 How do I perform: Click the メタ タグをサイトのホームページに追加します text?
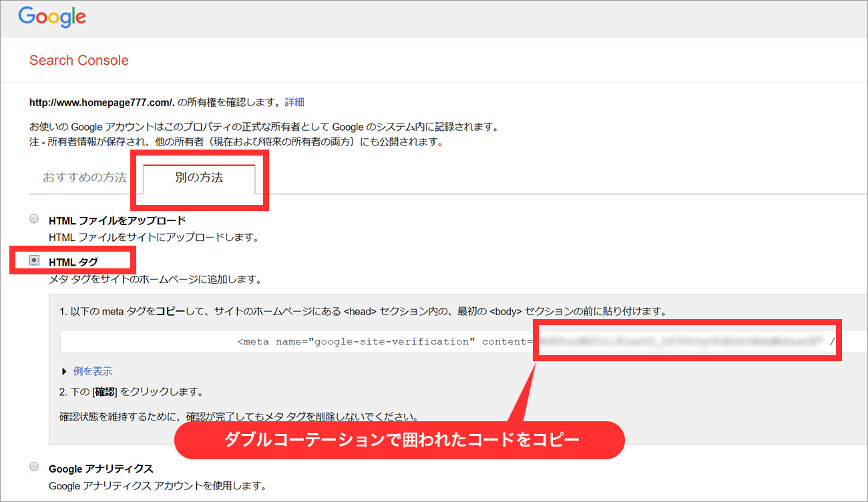[x=155, y=278]
